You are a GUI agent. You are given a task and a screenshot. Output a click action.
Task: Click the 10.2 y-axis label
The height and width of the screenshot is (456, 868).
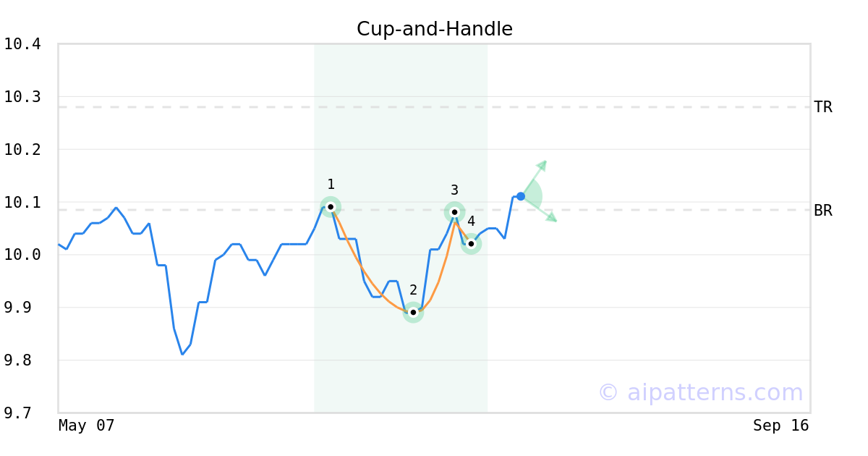(x=22, y=150)
